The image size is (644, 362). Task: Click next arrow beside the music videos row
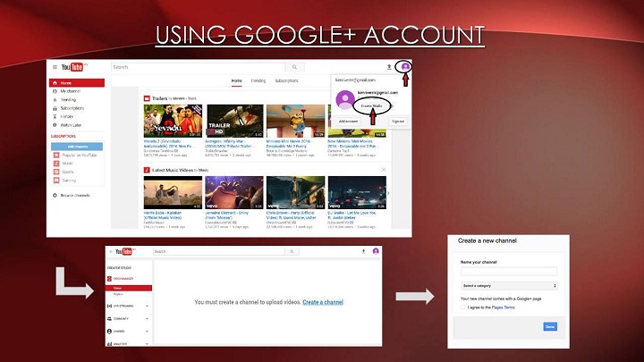[x=388, y=193]
